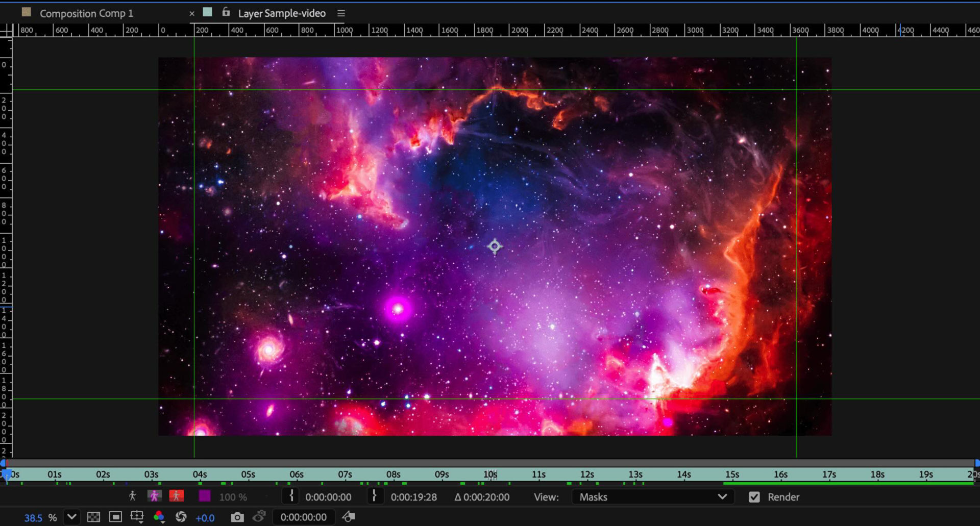
Task: Open the magnification ratio dropdown arrow
Action: (x=72, y=517)
